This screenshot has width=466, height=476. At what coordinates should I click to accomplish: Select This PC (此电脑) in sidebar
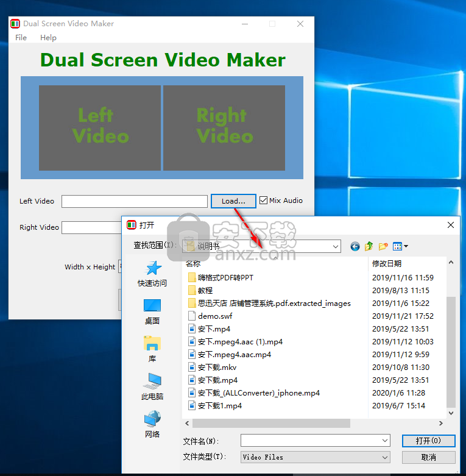click(152, 387)
